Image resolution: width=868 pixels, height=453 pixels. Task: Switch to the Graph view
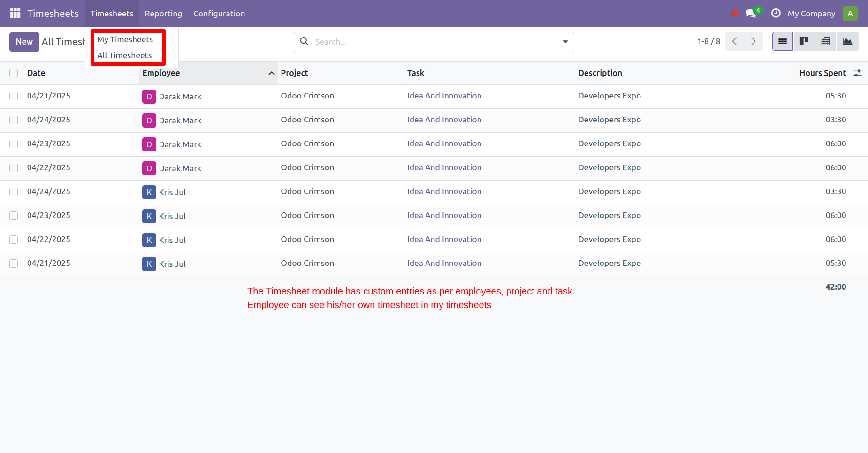(x=847, y=41)
